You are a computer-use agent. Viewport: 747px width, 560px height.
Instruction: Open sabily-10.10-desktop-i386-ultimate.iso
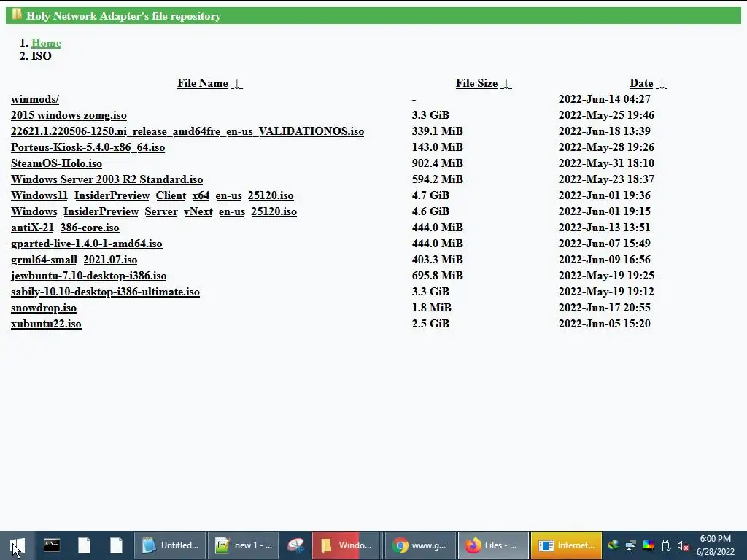[x=105, y=292]
